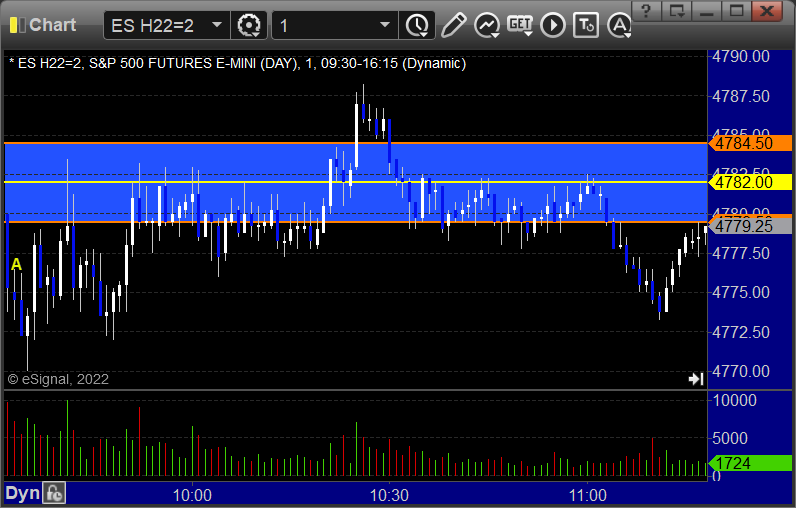This screenshot has width=796, height=508.
Task: Close the chart window
Action: click(x=767, y=11)
